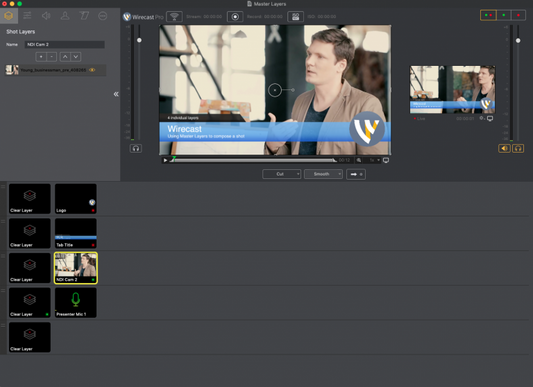Click the 'Shot Layers' heading
Screen dimensions: 533x387
click(x=20, y=32)
